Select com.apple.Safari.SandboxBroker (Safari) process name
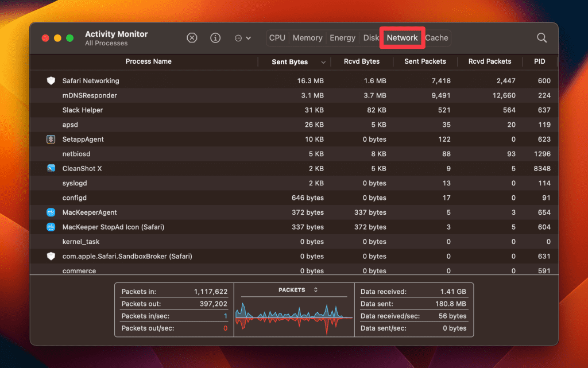Image resolution: width=588 pixels, height=368 pixels. tap(127, 256)
